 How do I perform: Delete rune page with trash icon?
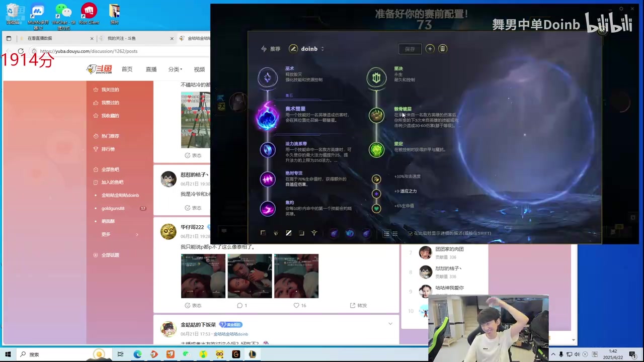click(x=443, y=49)
